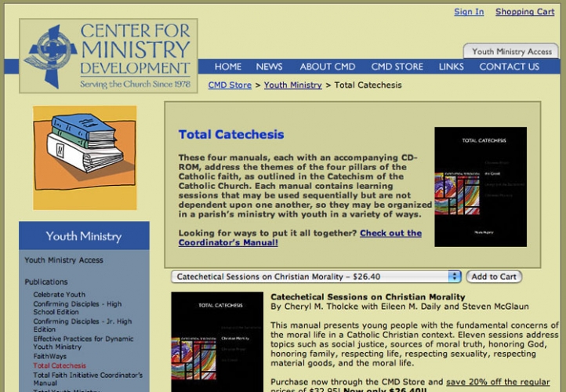Viewport: 566px width, 392px height.
Task: Click the Christian Morality book cover thumbnail
Action: [217, 342]
